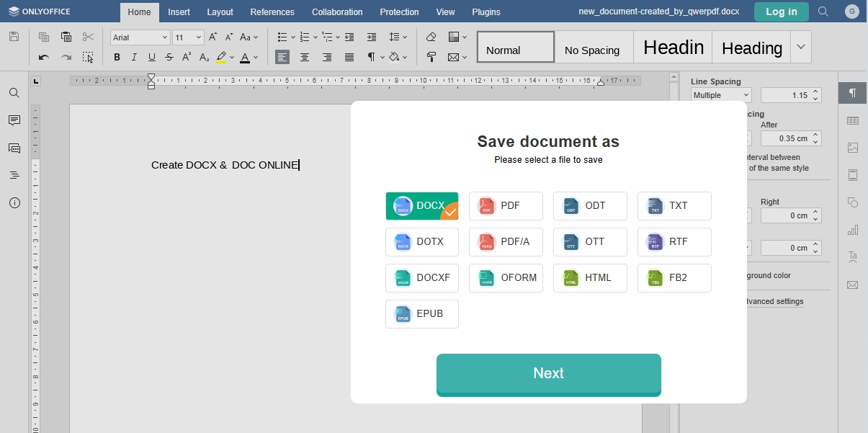
Task: Open the Insert tab
Action: click(179, 12)
